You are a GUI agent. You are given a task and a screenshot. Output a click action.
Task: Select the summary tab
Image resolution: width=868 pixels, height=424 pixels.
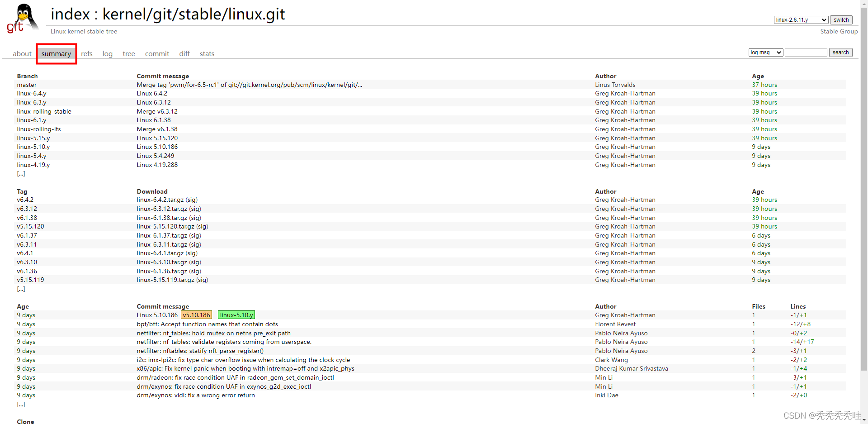coord(56,54)
